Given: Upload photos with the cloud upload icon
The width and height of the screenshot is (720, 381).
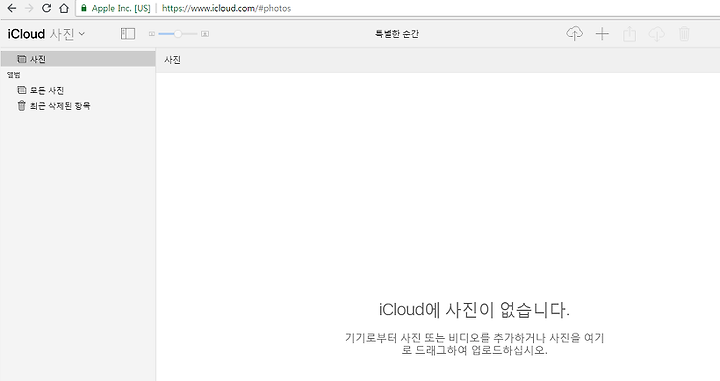Looking at the screenshot, I should 574,34.
